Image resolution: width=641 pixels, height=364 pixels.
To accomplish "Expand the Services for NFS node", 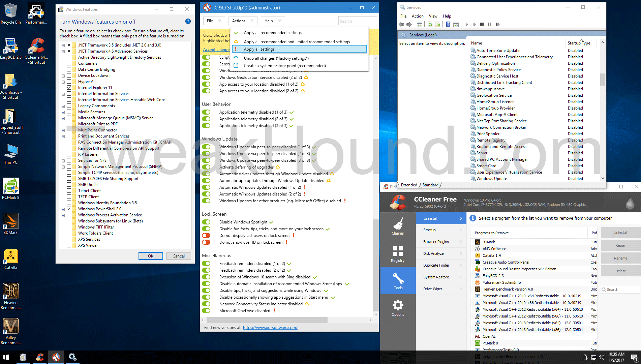I will (63, 160).
